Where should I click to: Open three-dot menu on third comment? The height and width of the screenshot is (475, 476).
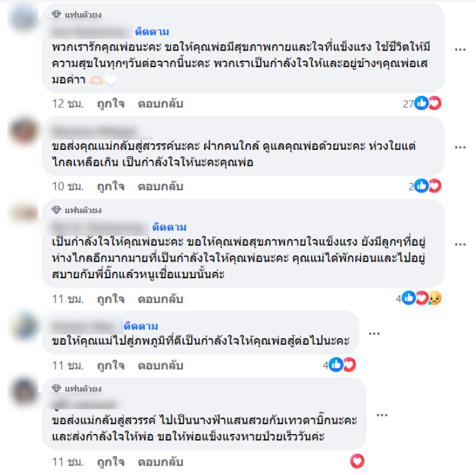pyautogui.click(x=460, y=244)
